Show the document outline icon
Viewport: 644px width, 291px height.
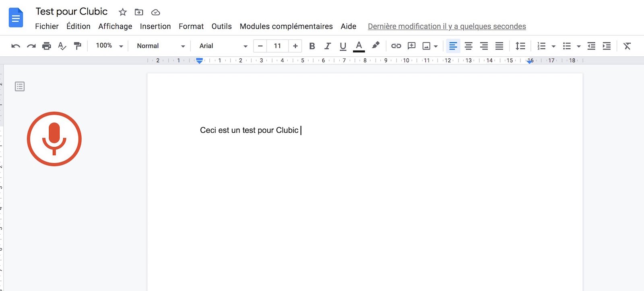[x=20, y=86]
